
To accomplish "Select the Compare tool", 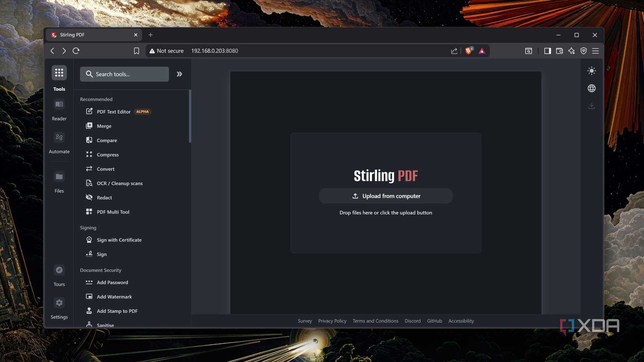I will tap(107, 140).
